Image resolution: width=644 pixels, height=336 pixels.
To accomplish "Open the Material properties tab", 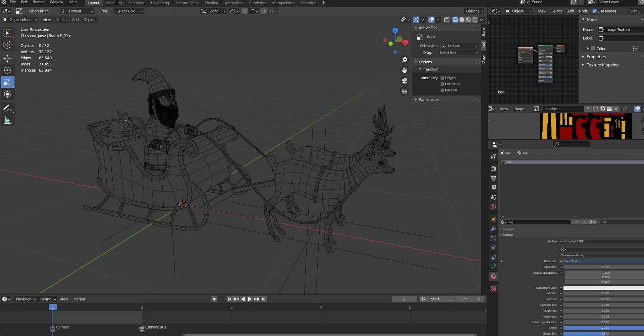I will coord(493,277).
